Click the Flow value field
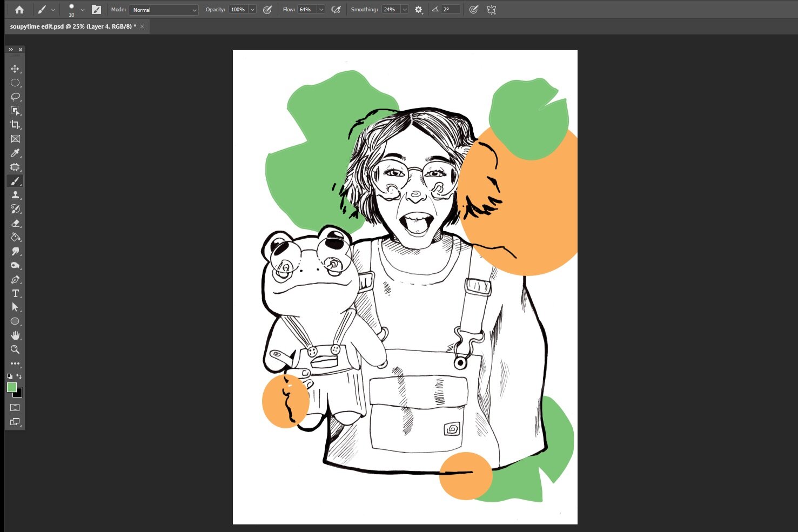 click(307, 10)
